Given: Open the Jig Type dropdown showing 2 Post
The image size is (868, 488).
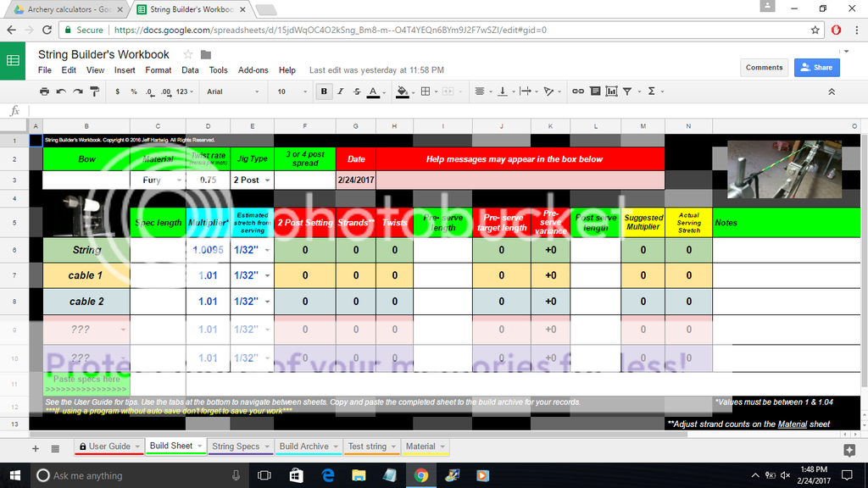Looking at the screenshot, I should pos(252,180).
